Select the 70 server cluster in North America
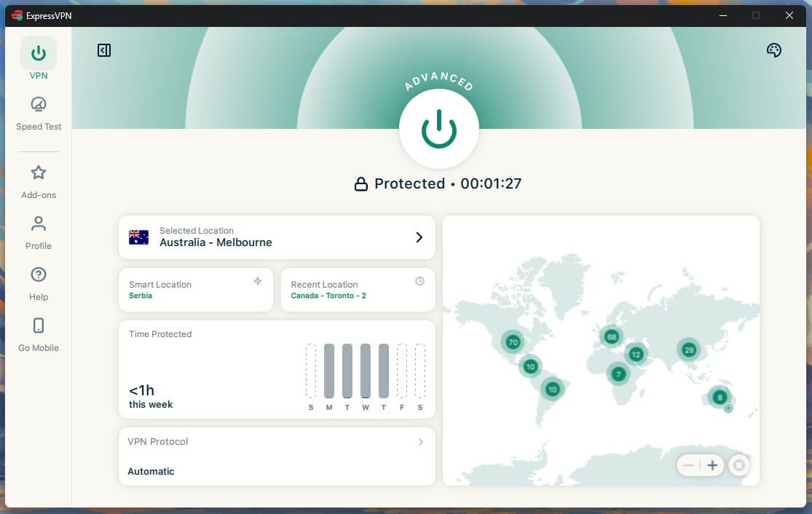The height and width of the screenshot is (514, 812). [513, 342]
